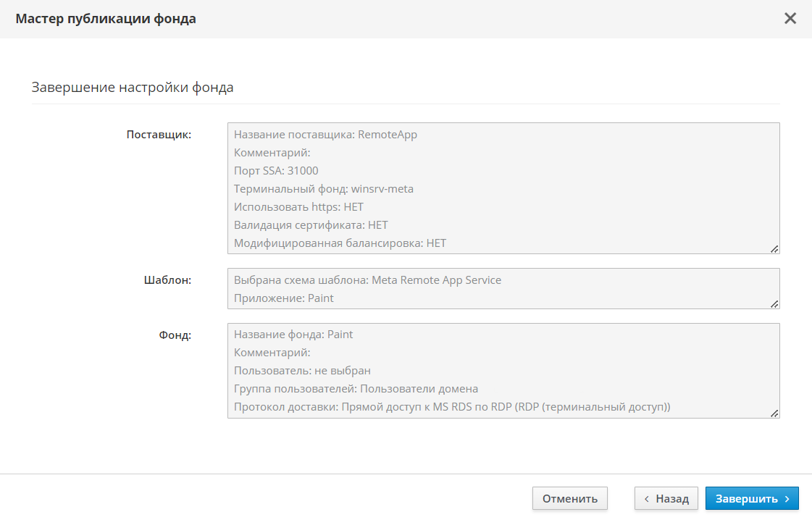
Task: Click the 'Терминальный фонд: winsrv-meta' line
Action: (x=324, y=189)
